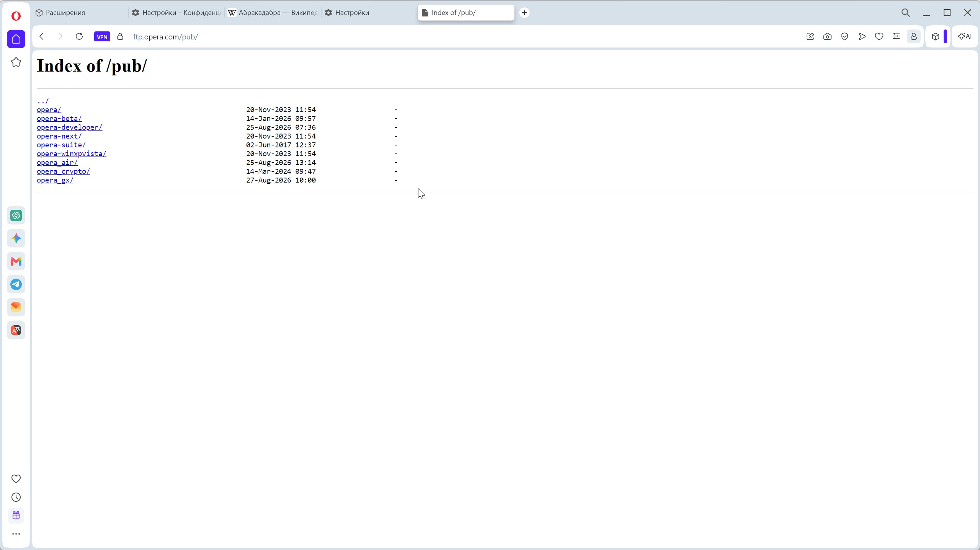Click the date 14-Jan-2026 09:57
This screenshot has width=980, height=550.
click(281, 119)
